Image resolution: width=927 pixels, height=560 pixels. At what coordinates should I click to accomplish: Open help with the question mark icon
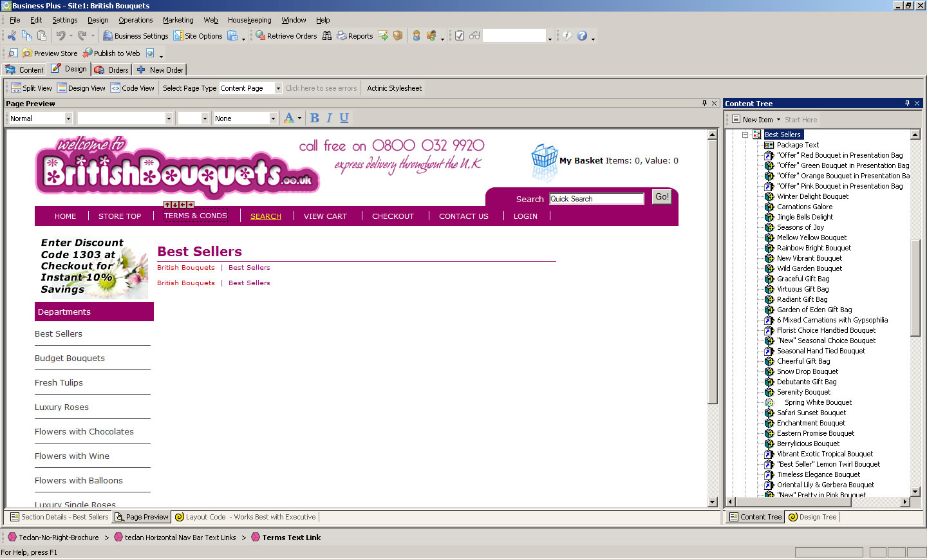582,36
